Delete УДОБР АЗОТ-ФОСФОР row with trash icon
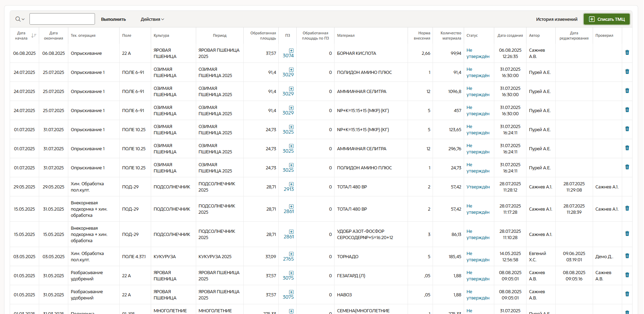The width and height of the screenshot is (644, 314). tap(627, 234)
